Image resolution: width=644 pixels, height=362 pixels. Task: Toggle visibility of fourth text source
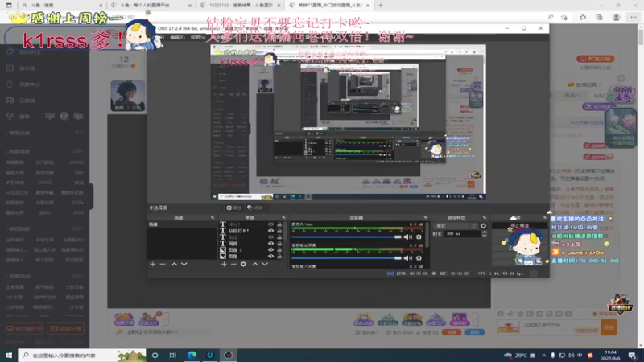click(270, 244)
